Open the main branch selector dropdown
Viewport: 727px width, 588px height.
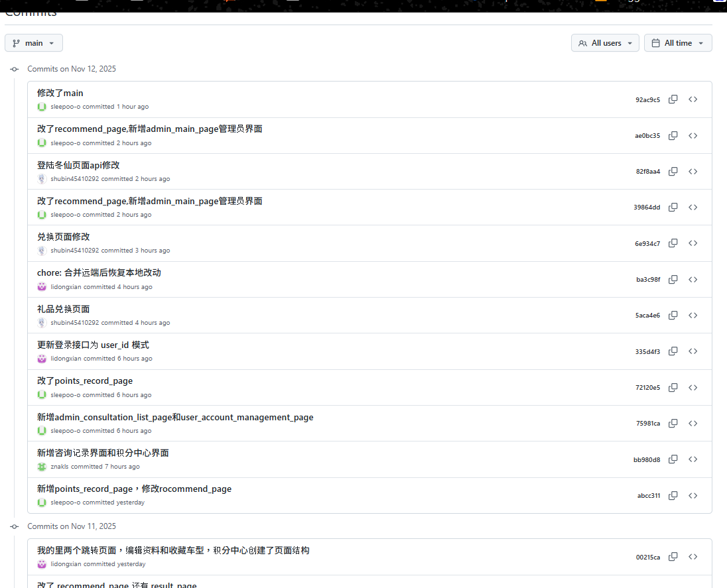pos(33,42)
